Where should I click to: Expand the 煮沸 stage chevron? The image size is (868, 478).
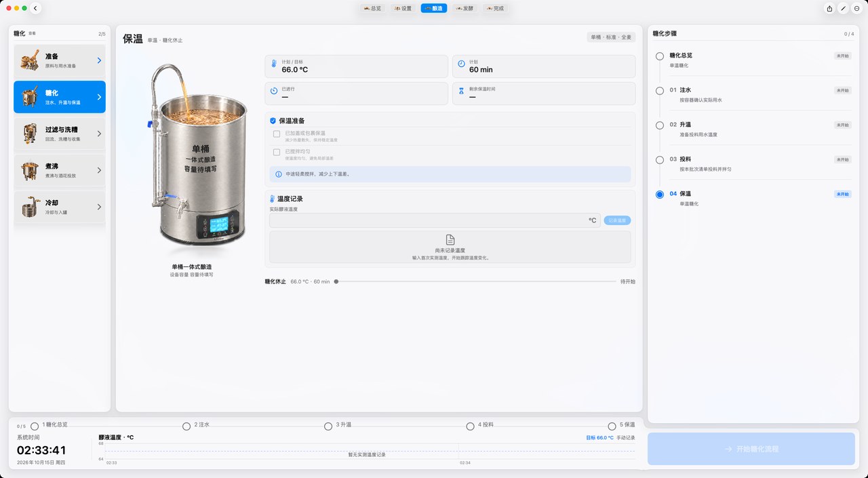click(x=99, y=170)
